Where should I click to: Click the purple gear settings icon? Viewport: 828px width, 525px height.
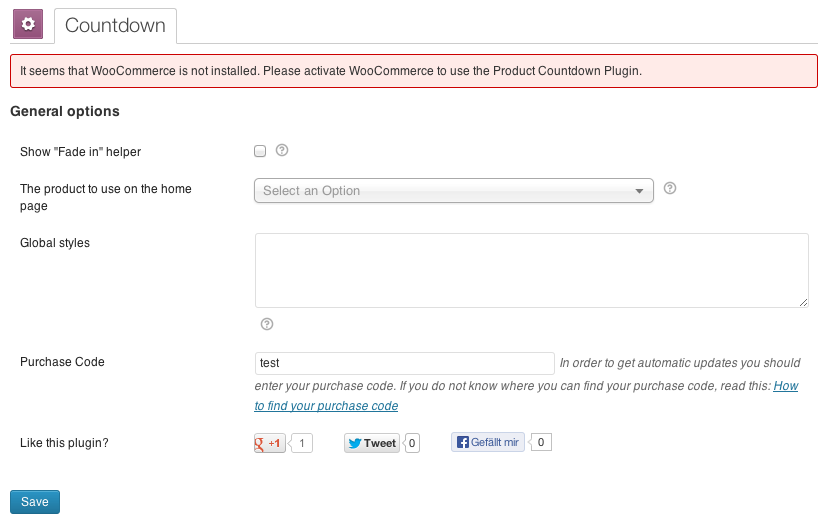tap(27, 24)
